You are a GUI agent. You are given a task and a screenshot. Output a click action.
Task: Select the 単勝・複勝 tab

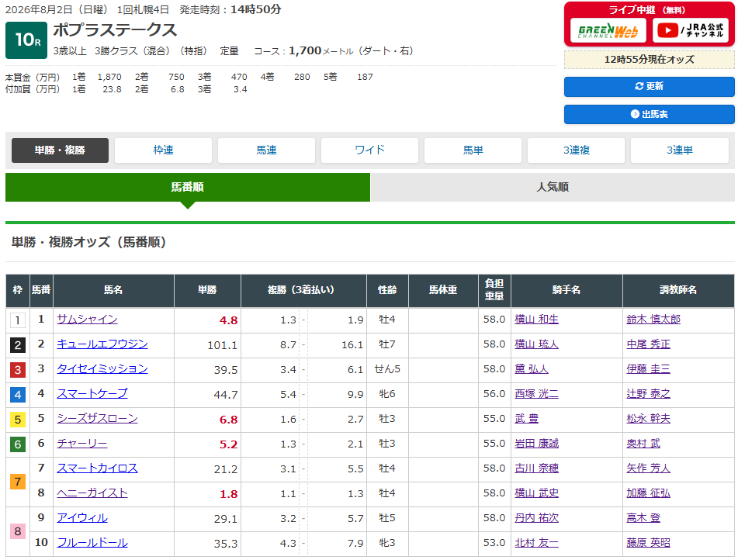pos(60,150)
